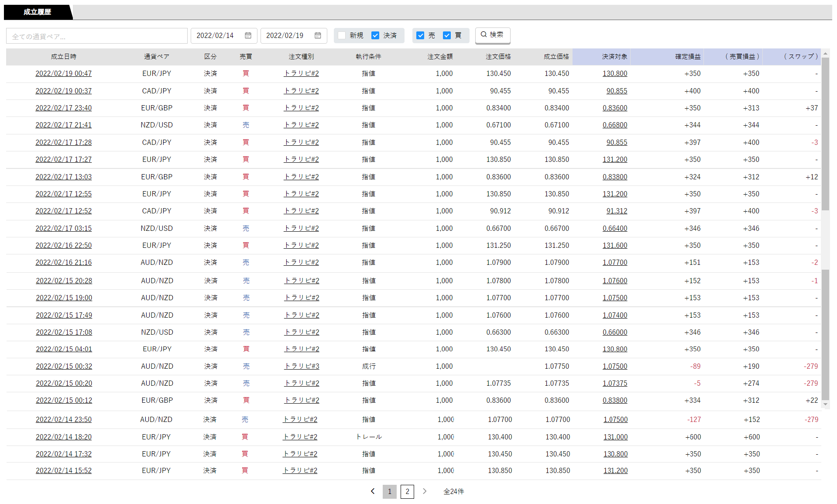Click the 全24件 total count text
Image resolution: width=837 pixels, height=504 pixels.
pyautogui.click(x=454, y=491)
